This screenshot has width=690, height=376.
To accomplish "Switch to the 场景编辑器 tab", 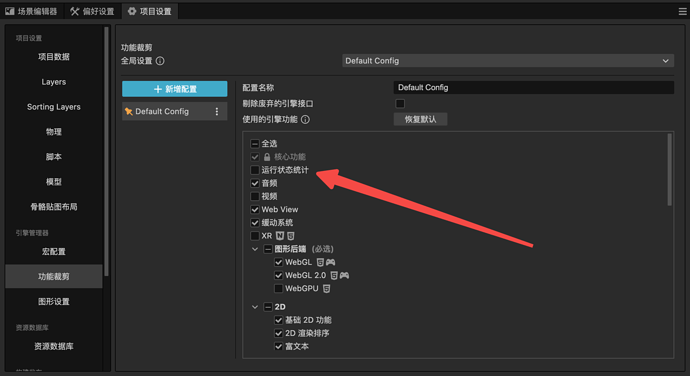I will tap(31, 11).
